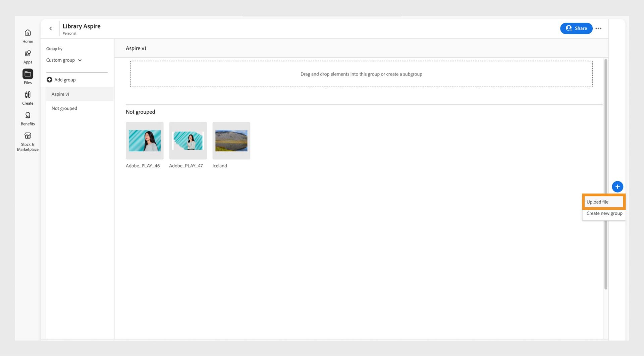Open the Files section
The width and height of the screenshot is (644, 356).
(x=28, y=76)
